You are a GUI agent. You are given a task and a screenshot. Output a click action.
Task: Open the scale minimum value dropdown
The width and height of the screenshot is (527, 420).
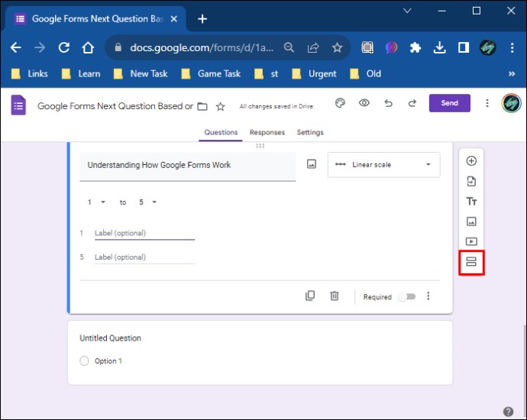pyautogui.click(x=96, y=202)
